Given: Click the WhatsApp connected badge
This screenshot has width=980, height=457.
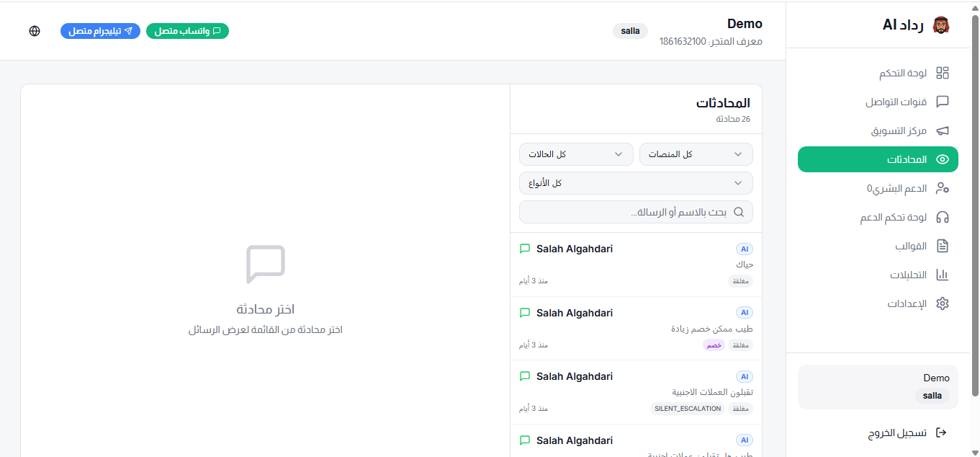Looking at the screenshot, I should pyautogui.click(x=187, y=31).
